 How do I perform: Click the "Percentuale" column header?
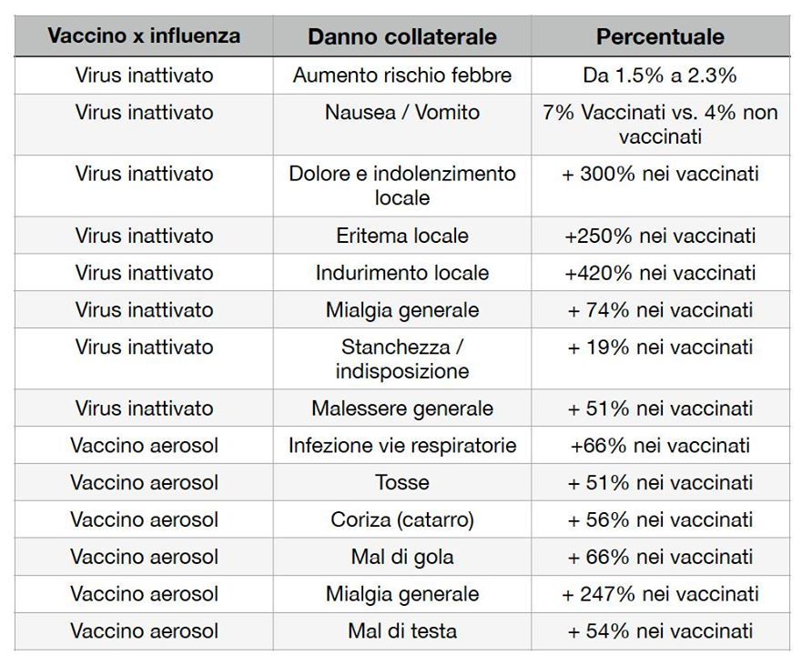pyautogui.click(x=660, y=37)
